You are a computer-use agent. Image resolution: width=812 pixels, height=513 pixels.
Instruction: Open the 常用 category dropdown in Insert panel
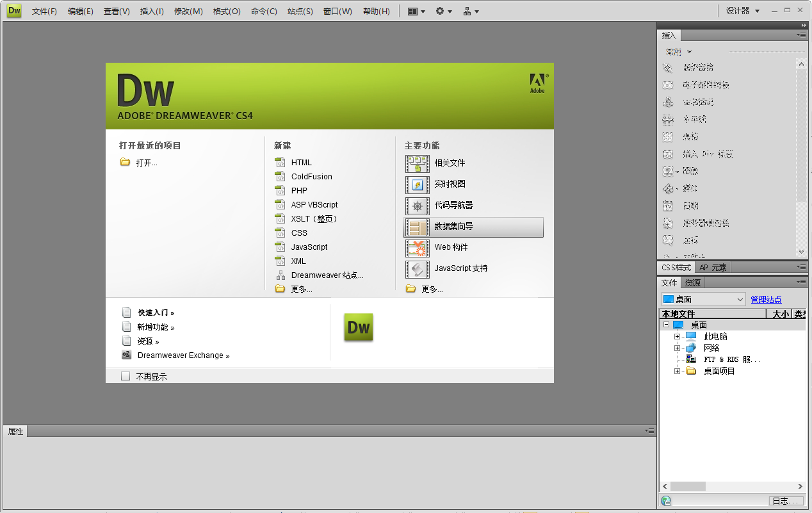click(x=679, y=52)
